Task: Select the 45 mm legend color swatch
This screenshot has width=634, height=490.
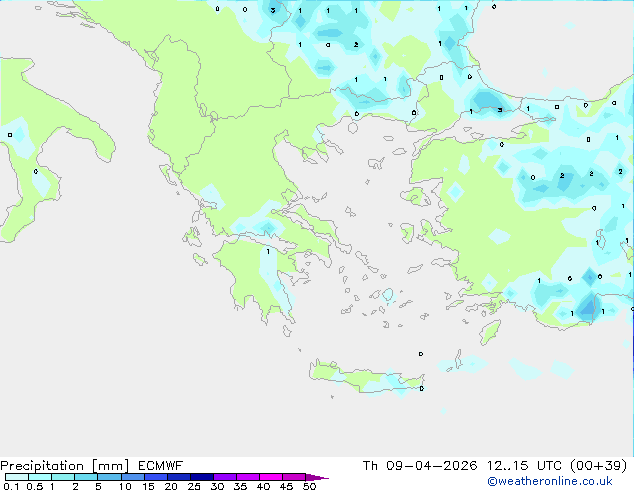Action: (x=294, y=477)
